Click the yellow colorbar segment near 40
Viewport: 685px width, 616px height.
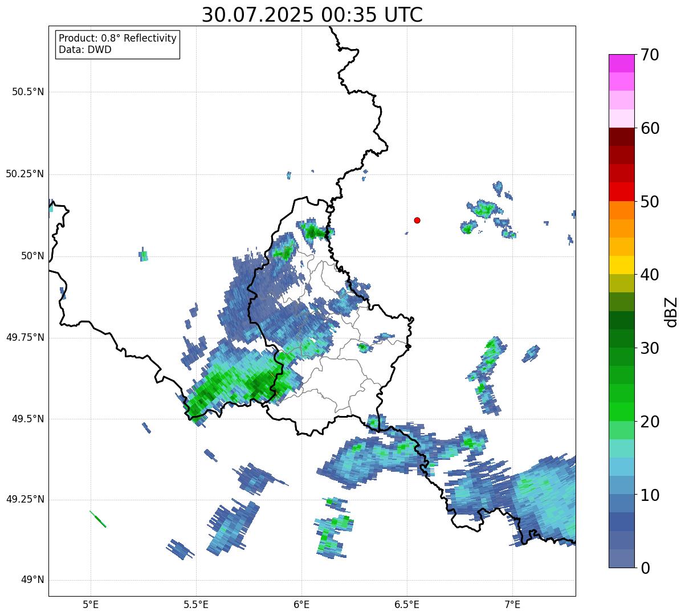click(x=621, y=265)
